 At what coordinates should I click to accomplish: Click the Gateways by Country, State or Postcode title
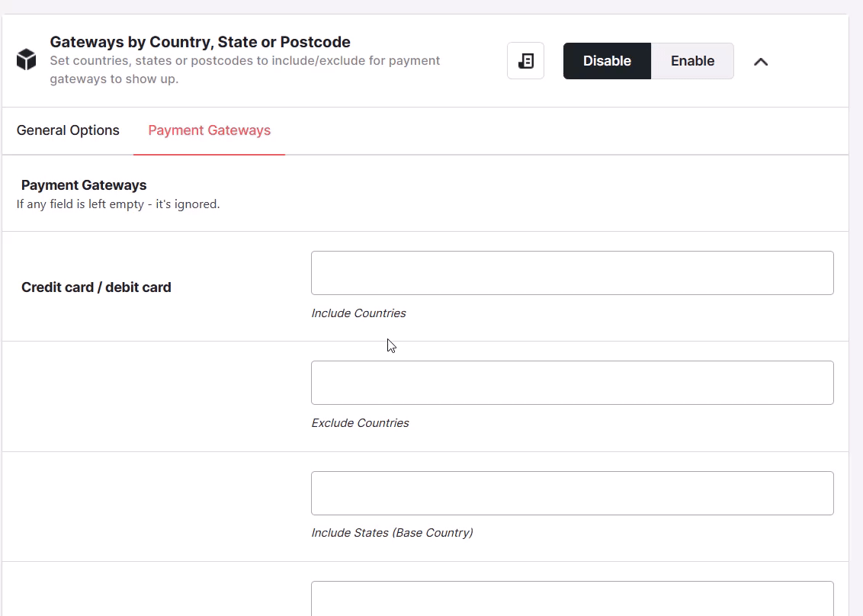(x=201, y=42)
